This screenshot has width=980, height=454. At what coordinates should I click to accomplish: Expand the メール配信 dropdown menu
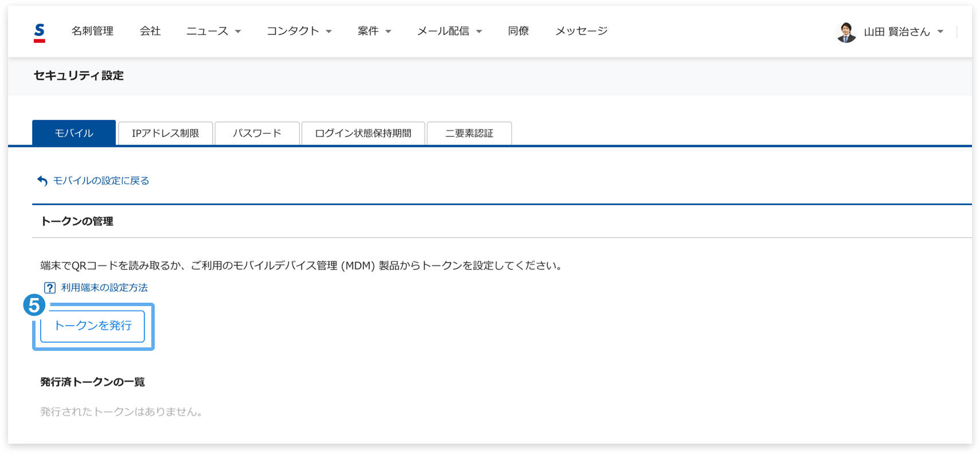(x=449, y=31)
